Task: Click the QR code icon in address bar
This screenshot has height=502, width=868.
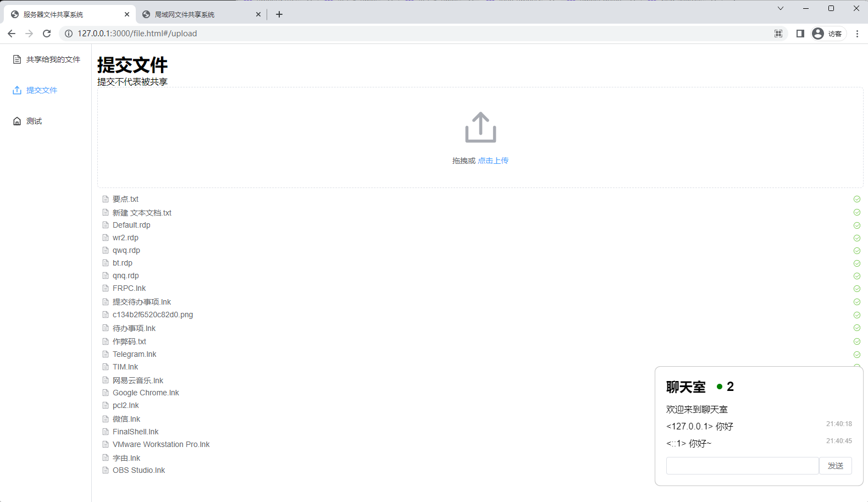Action: (x=778, y=34)
